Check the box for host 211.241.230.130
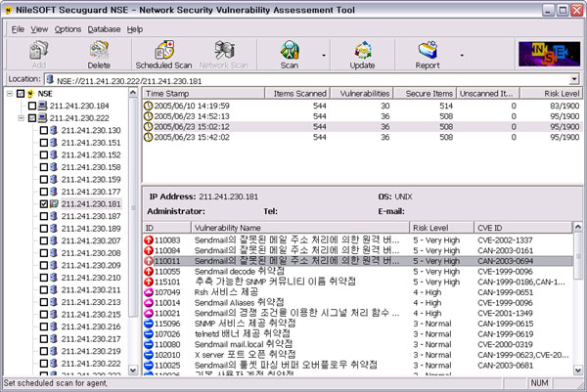 [43, 130]
